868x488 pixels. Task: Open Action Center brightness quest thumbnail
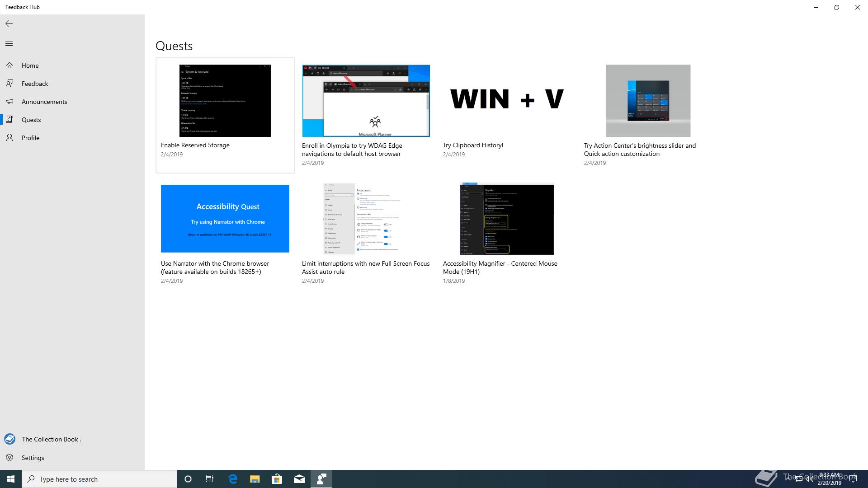coord(648,101)
